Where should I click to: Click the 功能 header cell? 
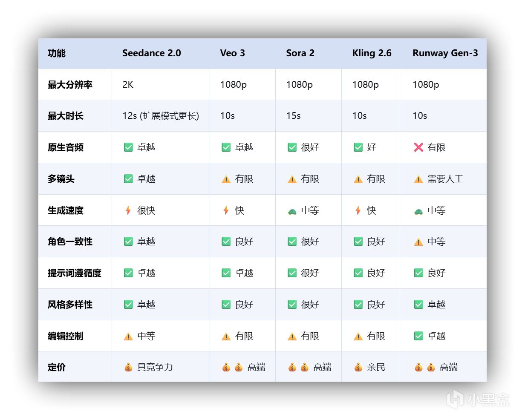coord(57,53)
